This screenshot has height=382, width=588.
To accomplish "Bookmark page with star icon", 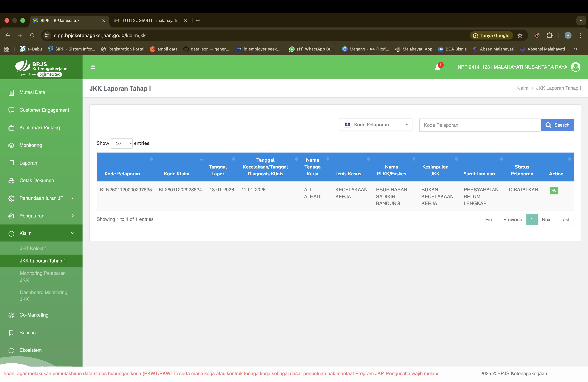I will point(520,35).
